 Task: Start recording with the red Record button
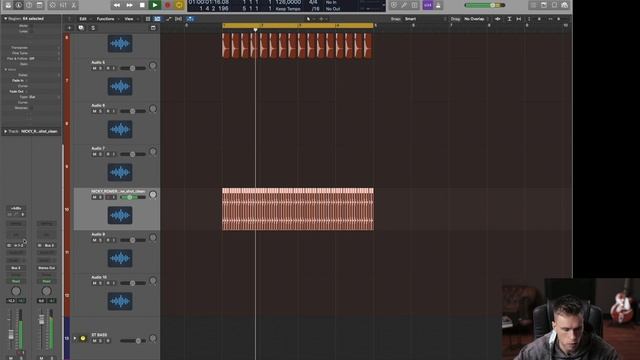pyautogui.click(x=167, y=5)
